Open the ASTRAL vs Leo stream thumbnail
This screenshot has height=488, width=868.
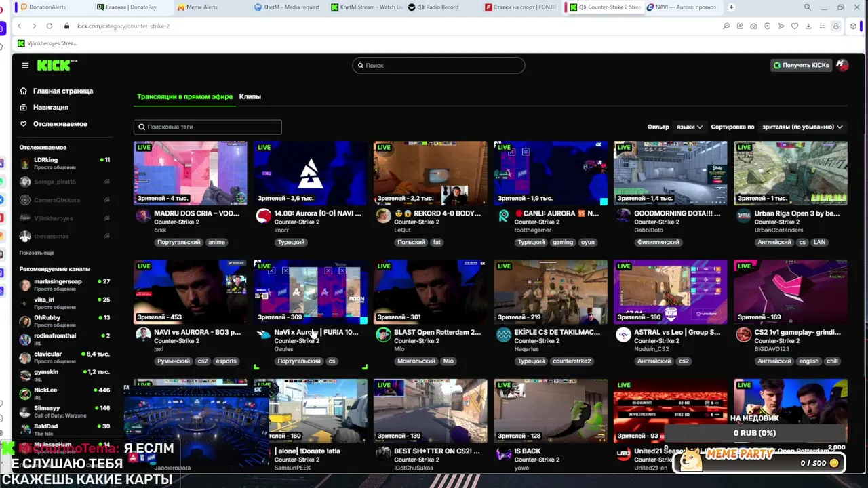tap(670, 291)
